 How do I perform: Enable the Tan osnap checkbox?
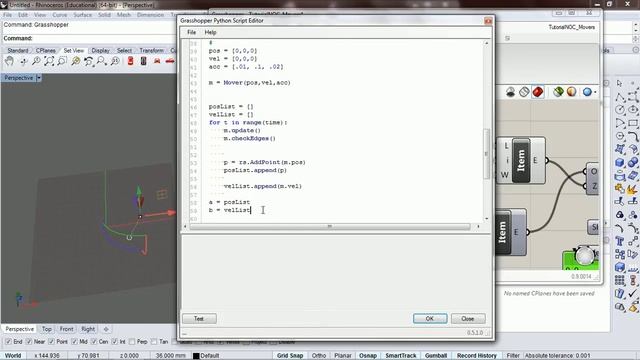[154, 341]
